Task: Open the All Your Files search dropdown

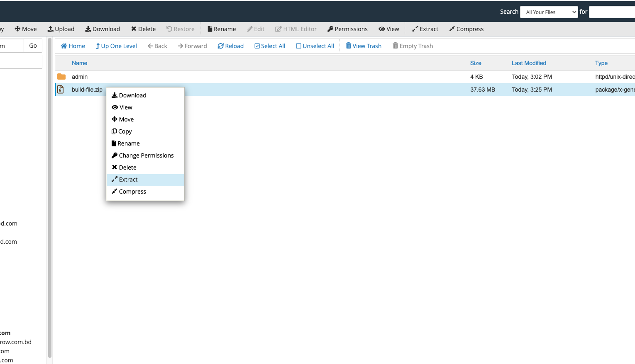Action: click(x=549, y=12)
